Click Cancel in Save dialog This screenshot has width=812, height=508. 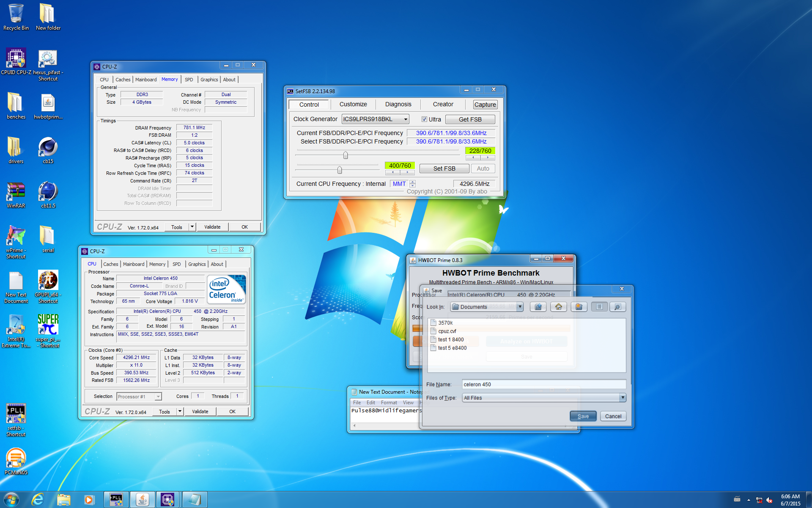[613, 416]
